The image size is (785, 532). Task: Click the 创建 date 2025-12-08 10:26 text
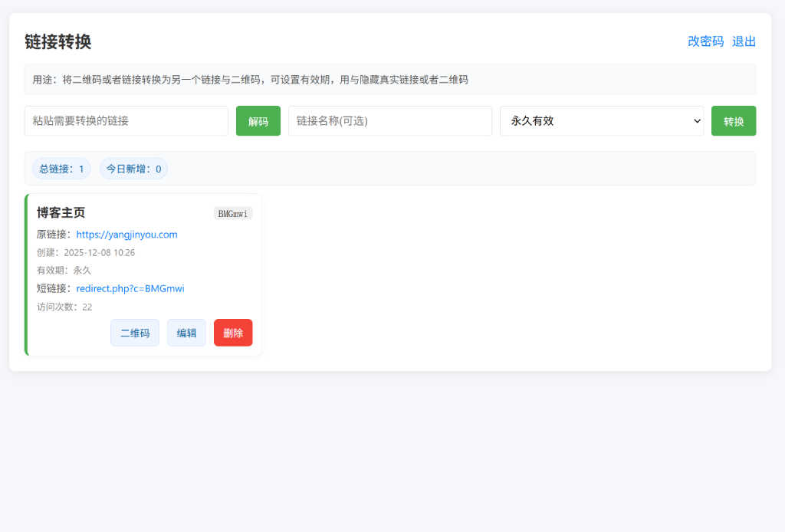click(86, 252)
